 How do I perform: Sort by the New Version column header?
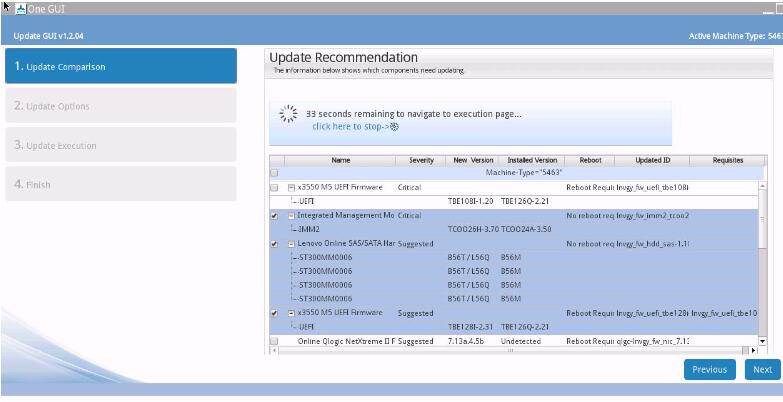click(x=472, y=160)
